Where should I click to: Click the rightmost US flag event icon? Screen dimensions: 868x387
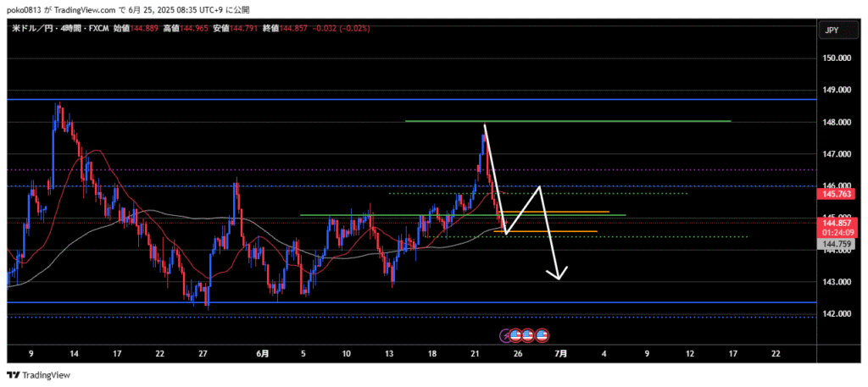tap(542, 335)
